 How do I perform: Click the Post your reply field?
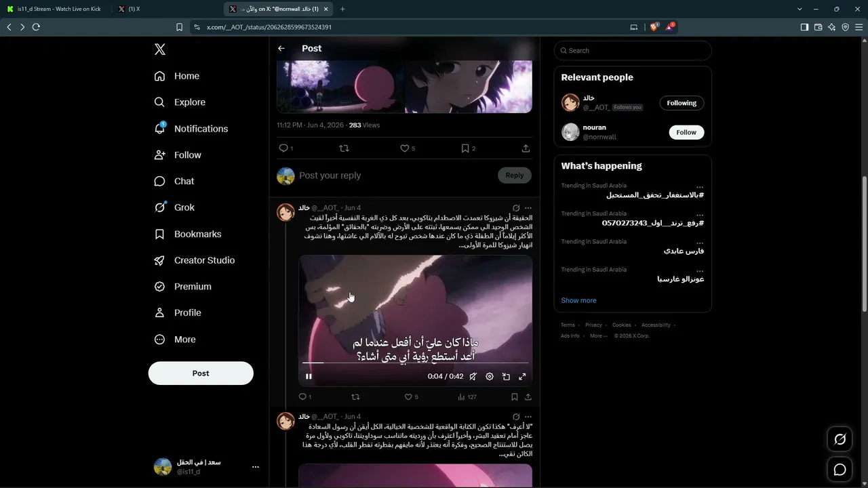[397, 176]
